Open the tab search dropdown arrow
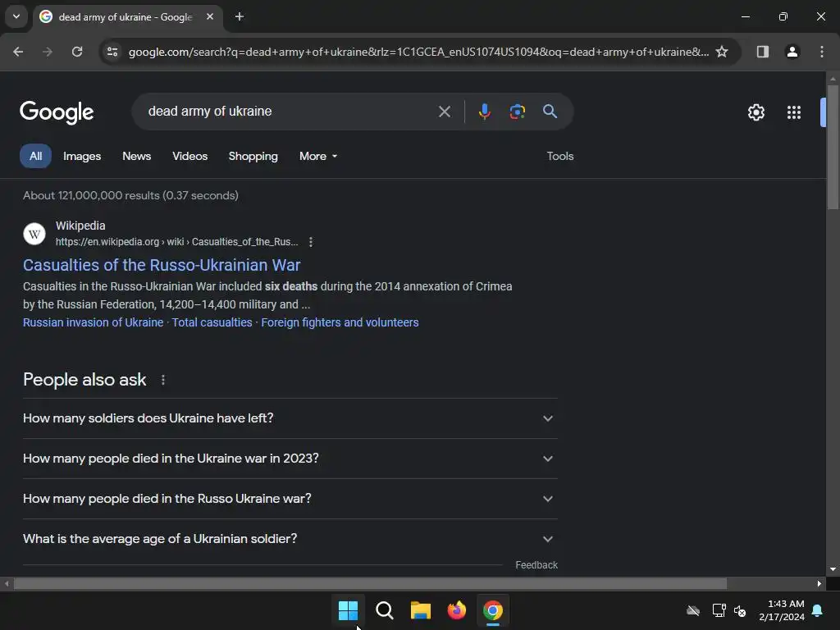Screen dimensions: 840x630 (16, 16)
